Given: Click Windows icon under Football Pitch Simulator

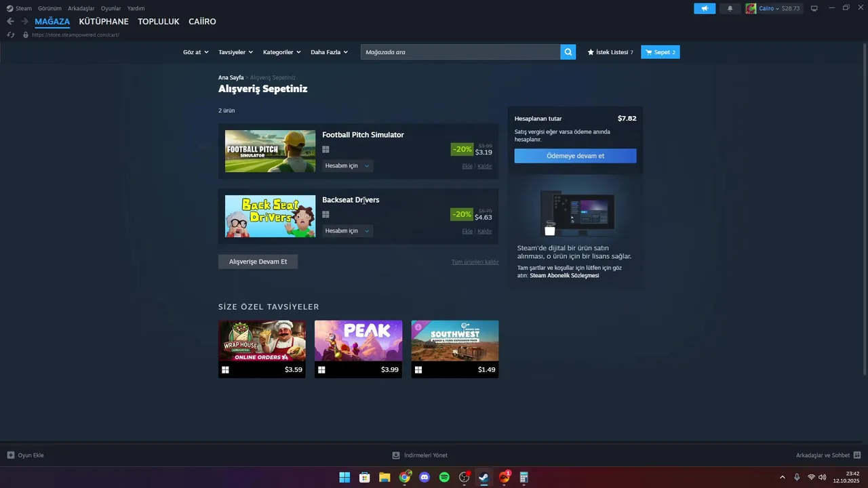Looking at the screenshot, I should click(325, 150).
